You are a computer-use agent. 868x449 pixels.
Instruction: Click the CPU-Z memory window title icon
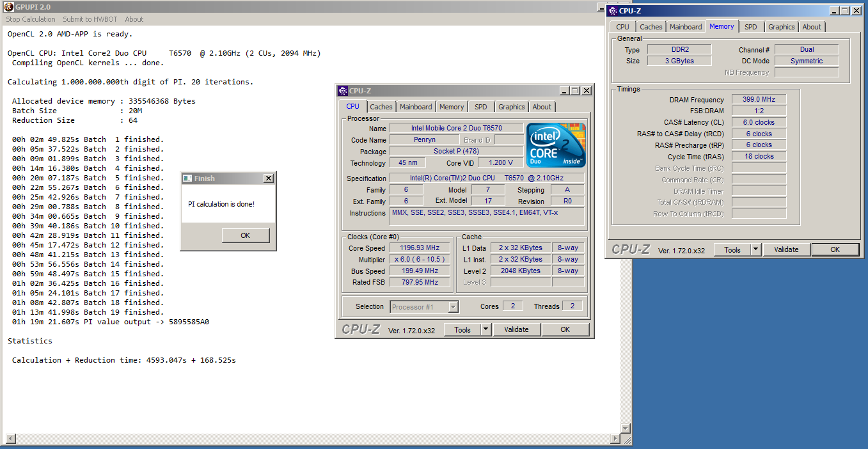pyautogui.click(x=612, y=11)
